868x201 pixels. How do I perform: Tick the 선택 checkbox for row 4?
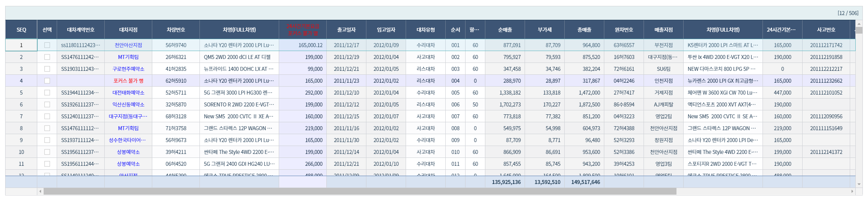click(x=47, y=81)
